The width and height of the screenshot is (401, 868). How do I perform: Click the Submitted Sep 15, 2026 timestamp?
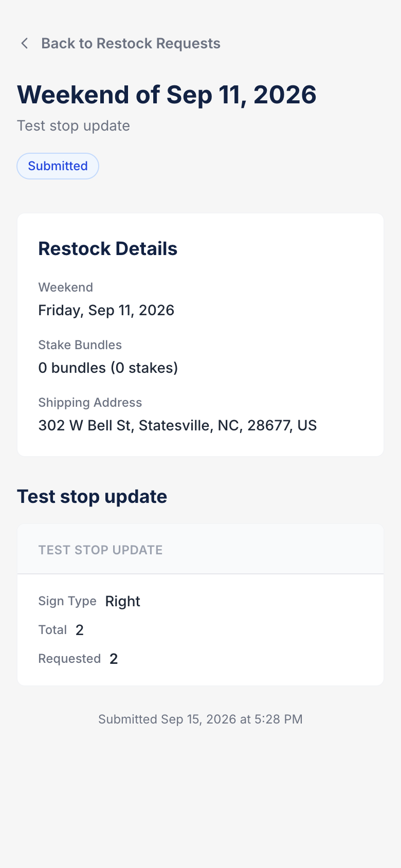200,719
